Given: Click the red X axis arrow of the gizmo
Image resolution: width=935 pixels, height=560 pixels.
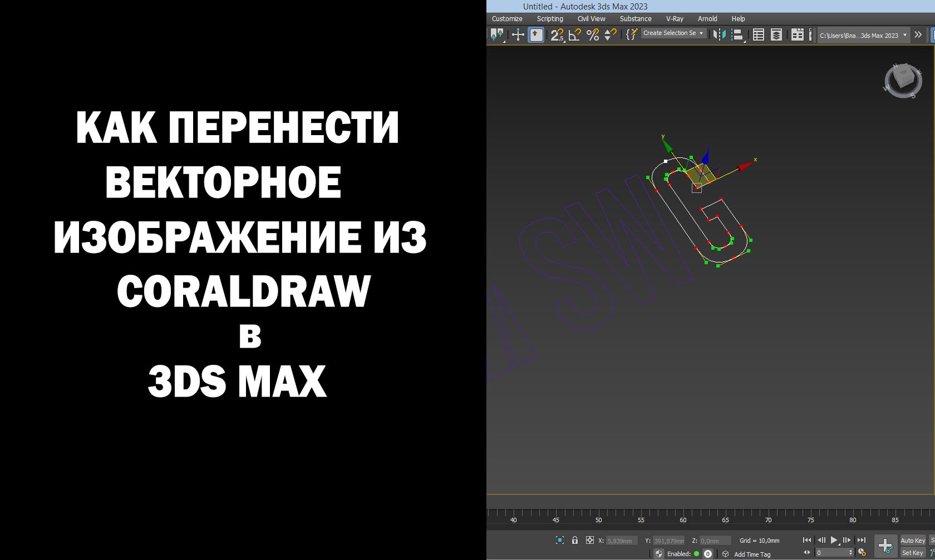Looking at the screenshot, I should 745,166.
